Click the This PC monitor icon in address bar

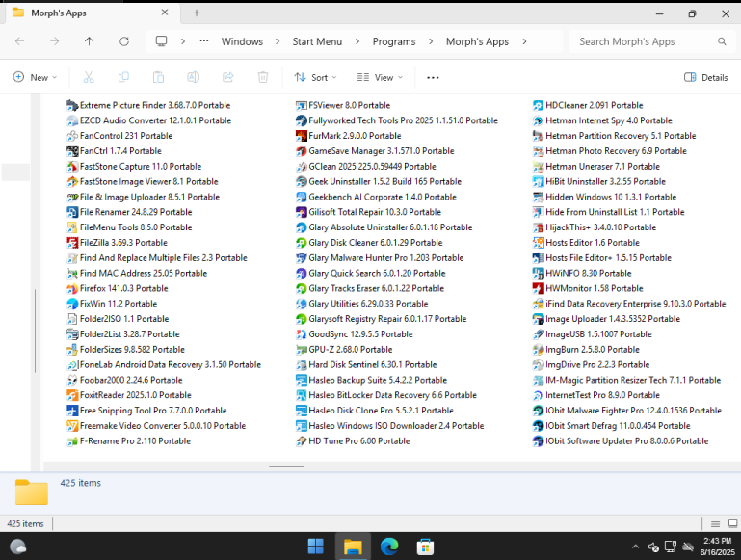tap(161, 41)
